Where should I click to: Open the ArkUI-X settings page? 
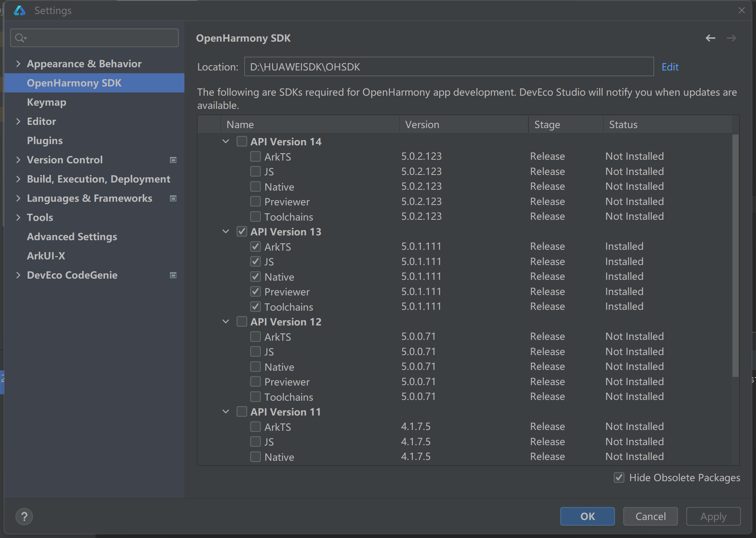[46, 256]
